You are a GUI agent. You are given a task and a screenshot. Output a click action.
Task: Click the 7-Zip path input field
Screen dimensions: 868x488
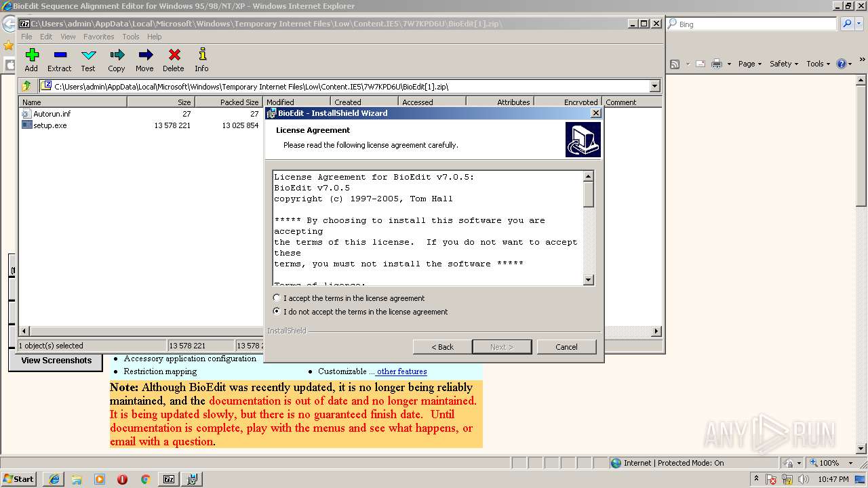click(x=344, y=86)
